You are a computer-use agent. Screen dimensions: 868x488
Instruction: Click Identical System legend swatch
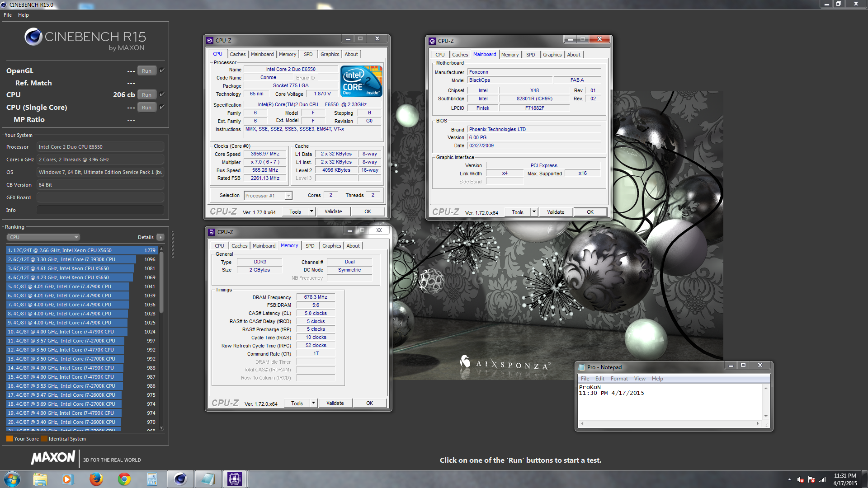pos(44,439)
